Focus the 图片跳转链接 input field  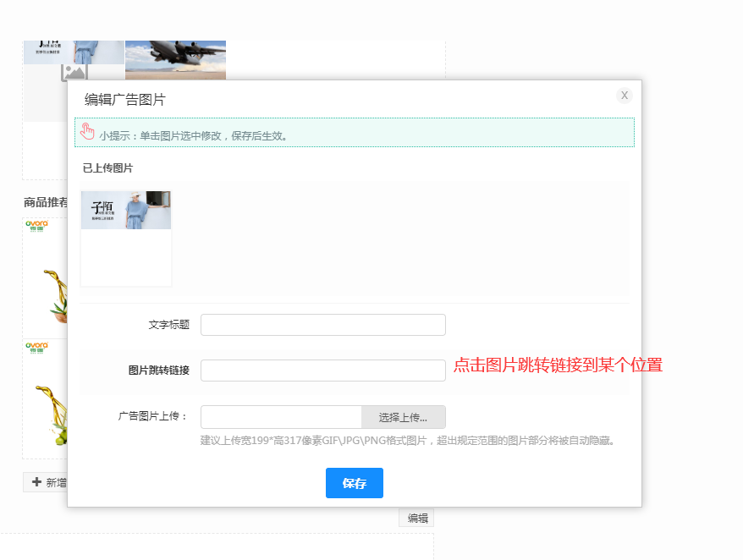click(x=322, y=371)
